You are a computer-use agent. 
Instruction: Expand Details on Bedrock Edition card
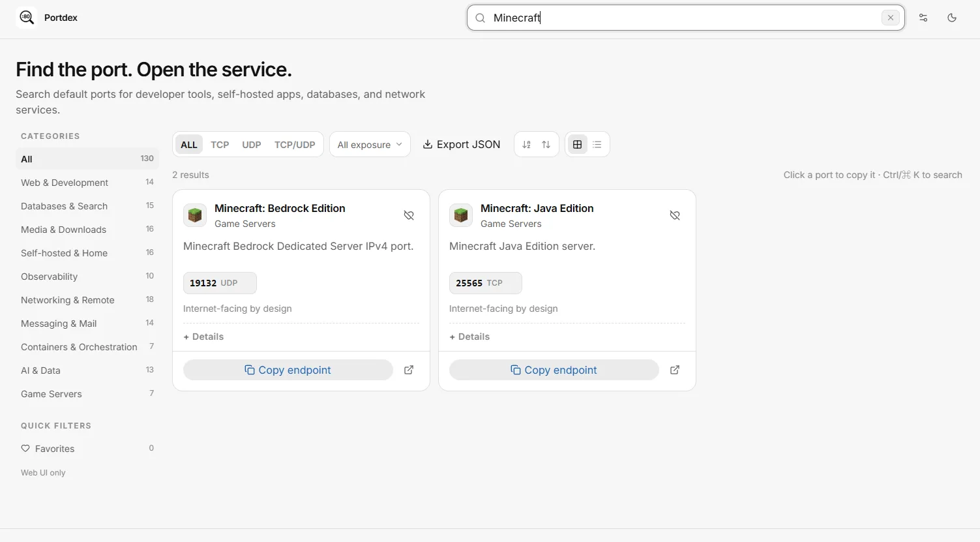[x=203, y=337]
